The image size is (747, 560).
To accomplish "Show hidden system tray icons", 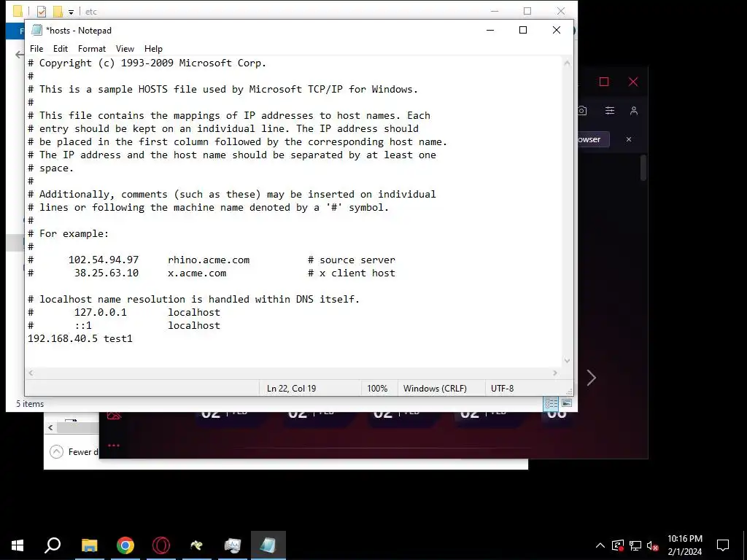I will coord(600,545).
